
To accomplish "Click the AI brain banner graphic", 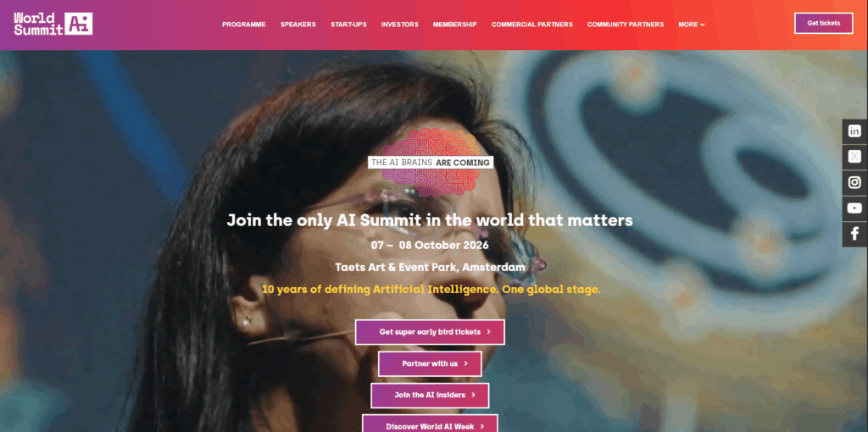I will point(431,163).
